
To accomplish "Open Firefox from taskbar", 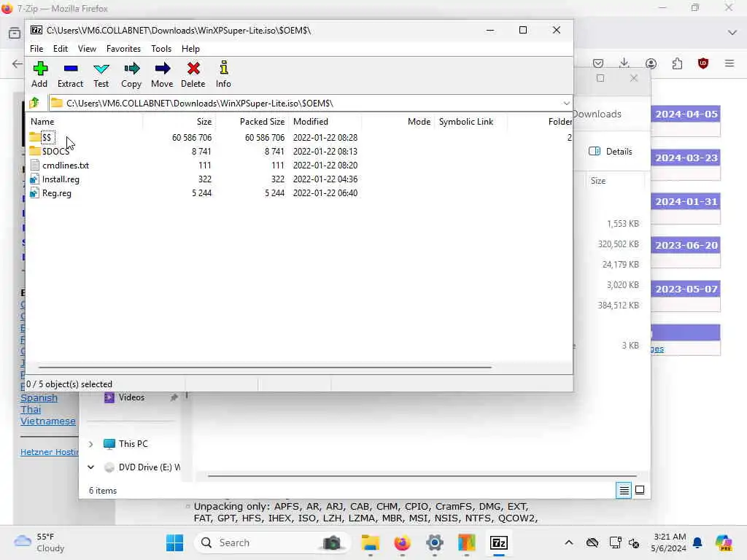I will coord(402,542).
